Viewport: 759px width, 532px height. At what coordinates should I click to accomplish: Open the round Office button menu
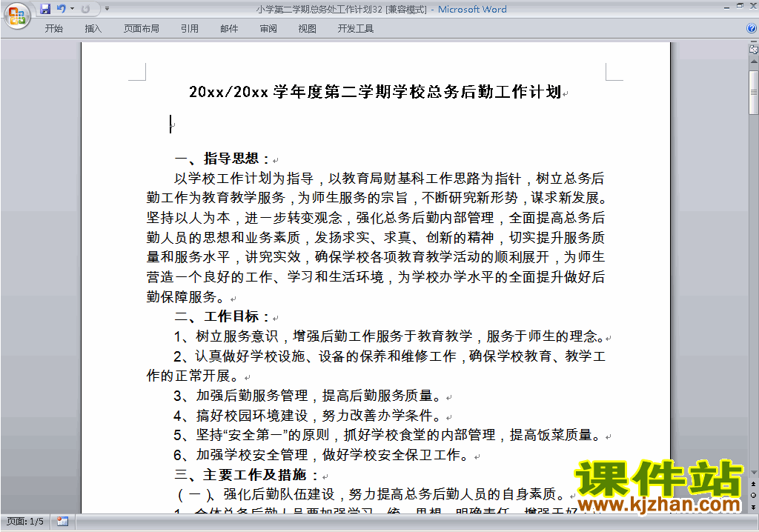[17, 16]
